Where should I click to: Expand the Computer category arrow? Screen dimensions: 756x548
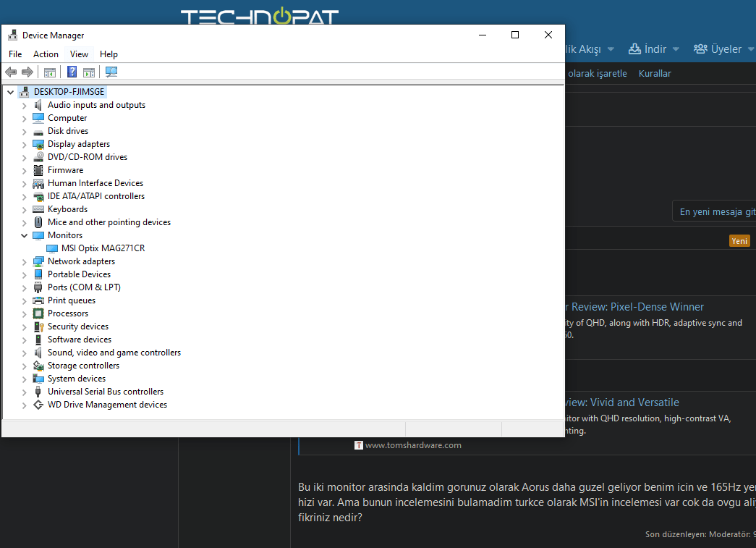tap(24, 118)
